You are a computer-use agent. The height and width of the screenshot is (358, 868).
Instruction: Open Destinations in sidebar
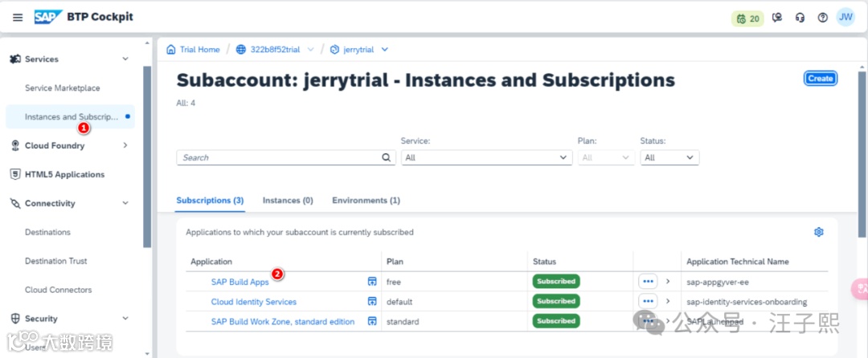[47, 232]
